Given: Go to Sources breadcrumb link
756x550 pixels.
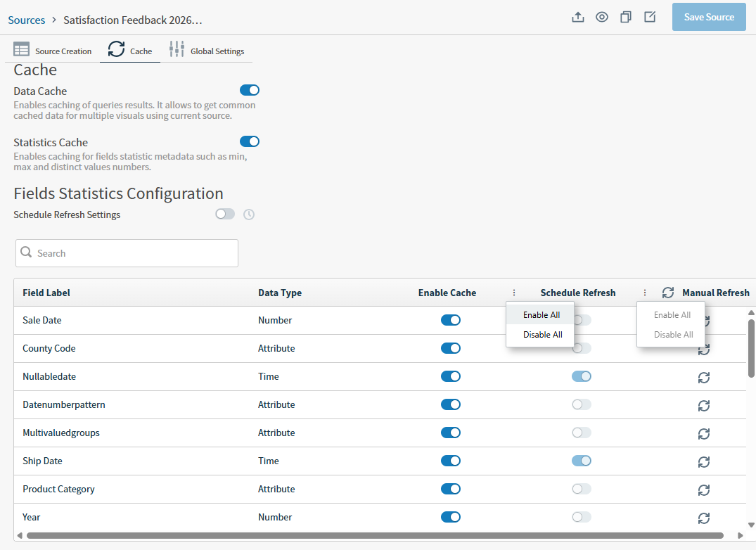Looking at the screenshot, I should tap(27, 20).
